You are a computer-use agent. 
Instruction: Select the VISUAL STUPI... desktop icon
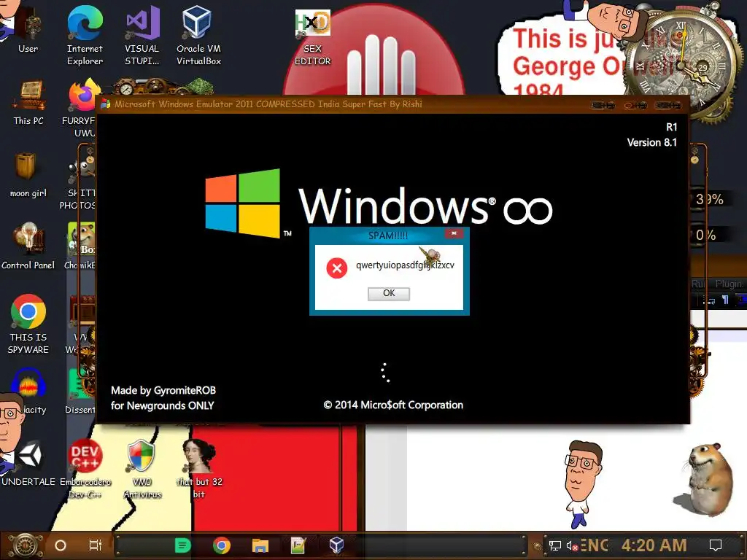pos(142,35)
